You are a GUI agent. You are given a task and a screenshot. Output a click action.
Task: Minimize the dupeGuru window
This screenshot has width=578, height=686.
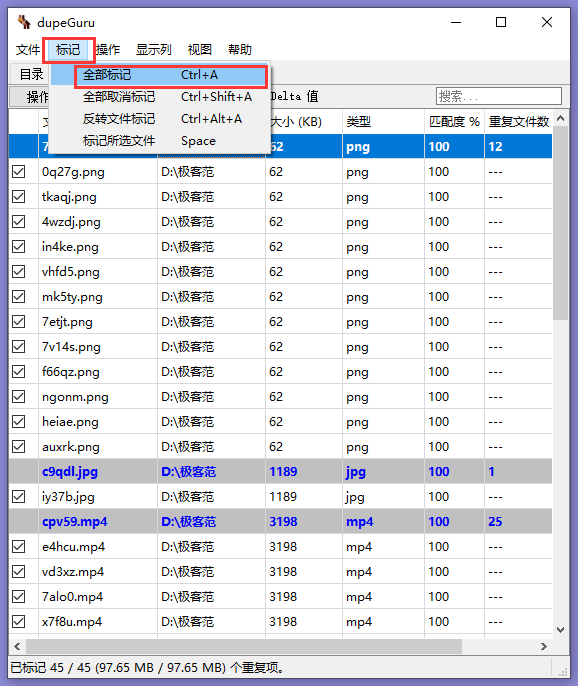456,22
